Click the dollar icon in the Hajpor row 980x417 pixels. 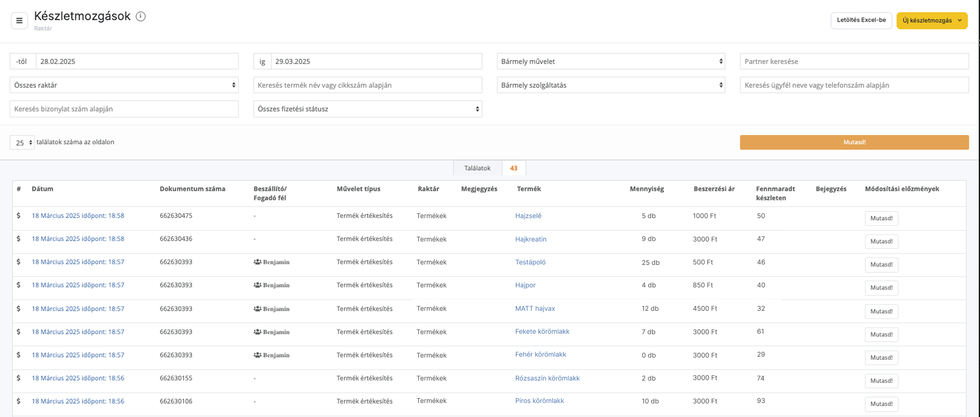click(x=18, y=285)
